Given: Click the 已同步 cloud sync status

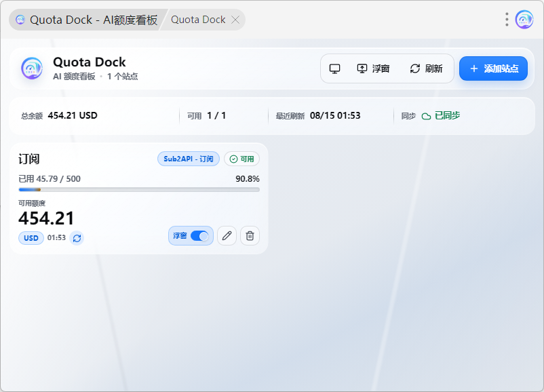Looking at the screenshot, I should [x=441, y=115].
